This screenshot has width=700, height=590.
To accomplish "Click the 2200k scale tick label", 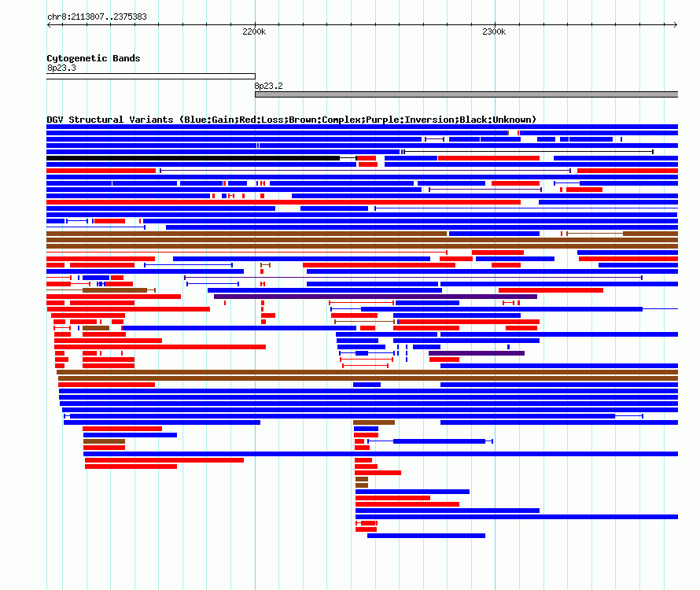I will (254, 31).
